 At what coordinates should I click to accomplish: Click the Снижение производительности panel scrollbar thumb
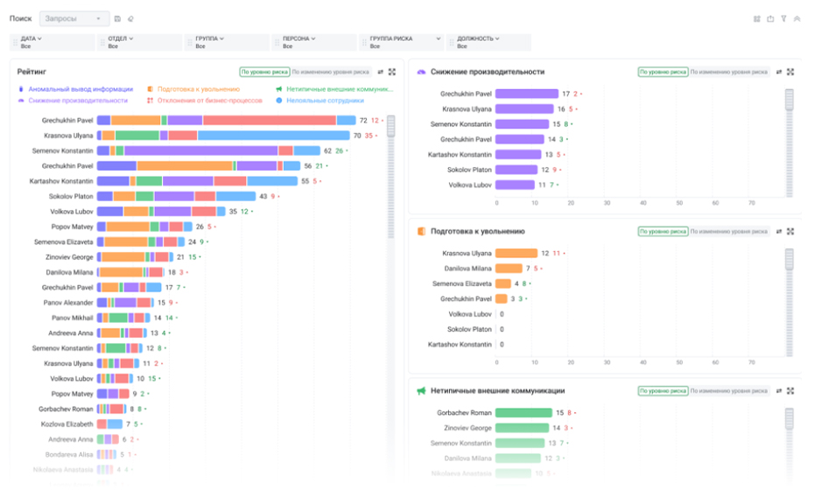(x=789, y=100)
